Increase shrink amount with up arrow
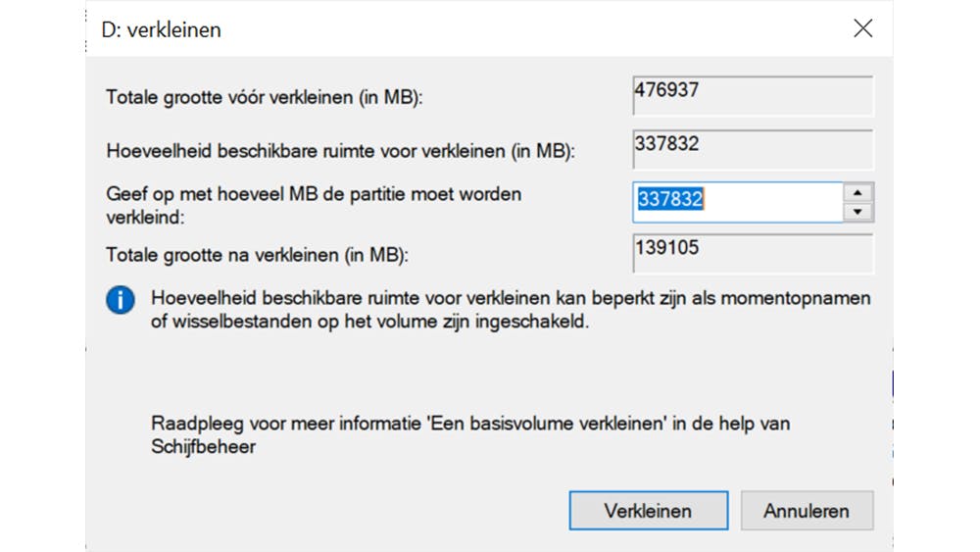The image size is (980, 552). (858, 193)
